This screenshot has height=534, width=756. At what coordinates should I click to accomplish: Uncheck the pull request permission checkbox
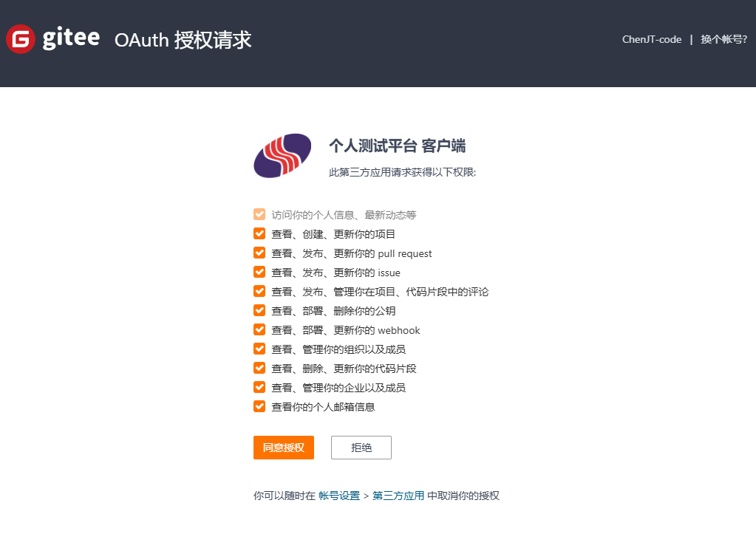coord(259,252)
